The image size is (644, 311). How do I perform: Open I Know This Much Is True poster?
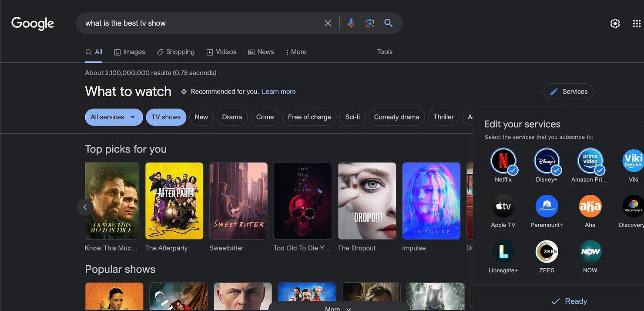pyautogui.click(x=112, y=201)
